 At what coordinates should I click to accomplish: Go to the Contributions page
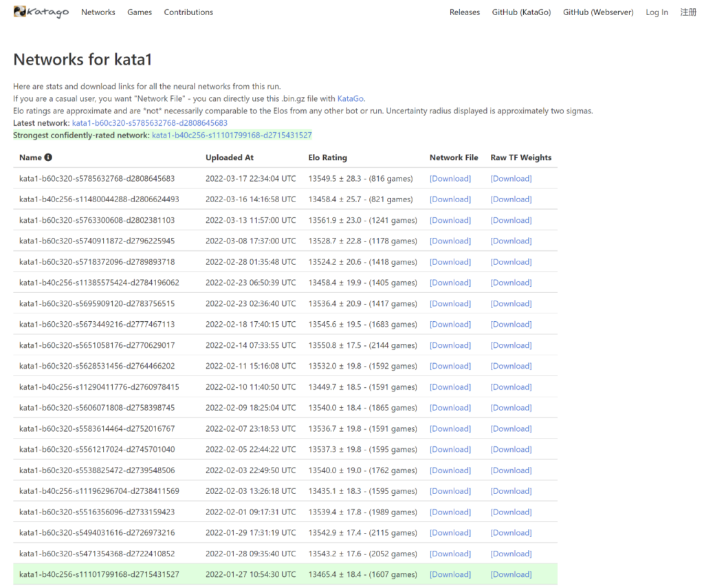188,12
